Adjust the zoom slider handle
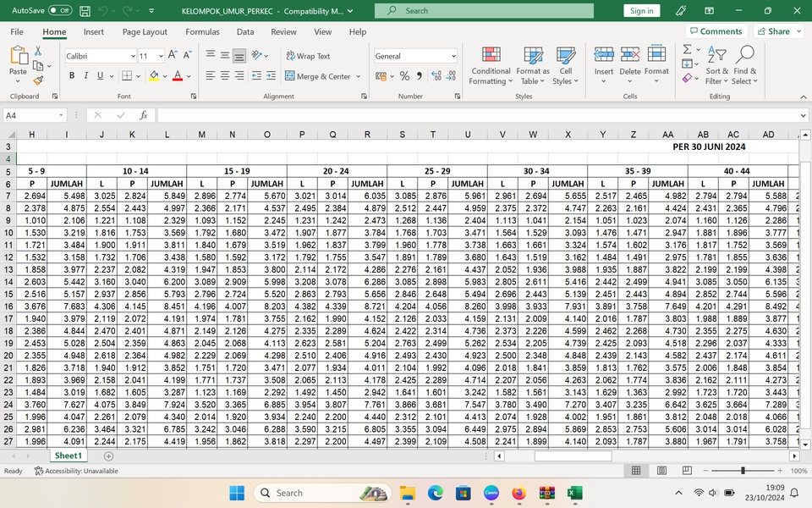 (x=743, y=470)
